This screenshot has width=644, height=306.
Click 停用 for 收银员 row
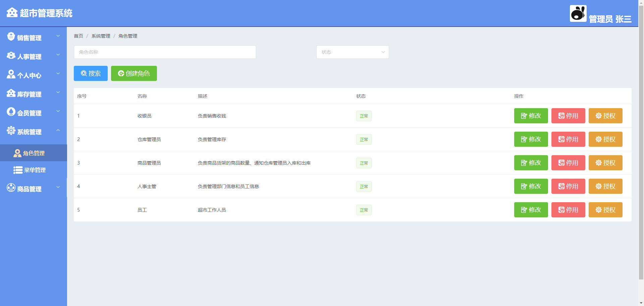click(568, 116)
